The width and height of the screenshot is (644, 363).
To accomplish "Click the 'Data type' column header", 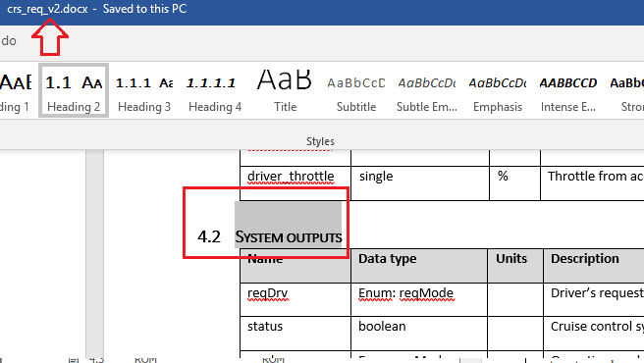I will (x=419, y=265).
